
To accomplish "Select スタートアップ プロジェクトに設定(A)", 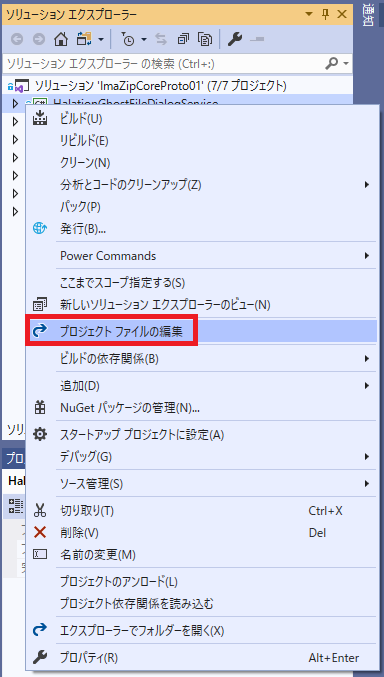I will tap(201, 434).
